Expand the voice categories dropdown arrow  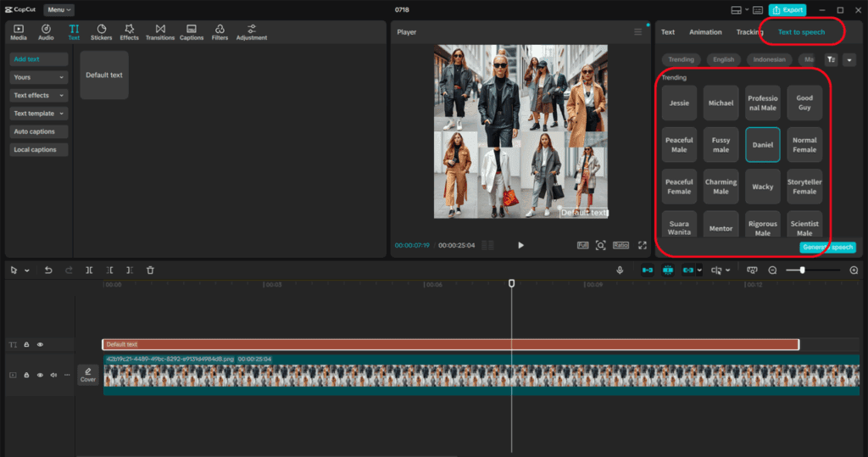click(x=849, y=60)
